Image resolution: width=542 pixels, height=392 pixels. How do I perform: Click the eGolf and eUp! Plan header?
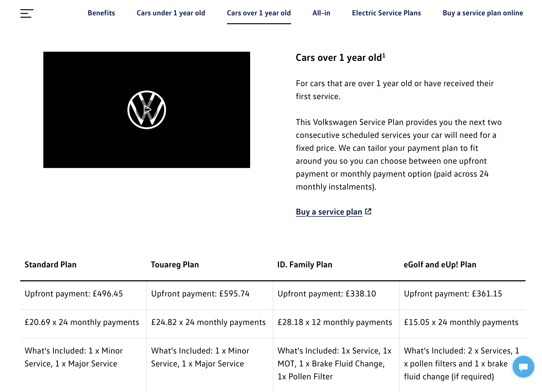tap(440, 264)
